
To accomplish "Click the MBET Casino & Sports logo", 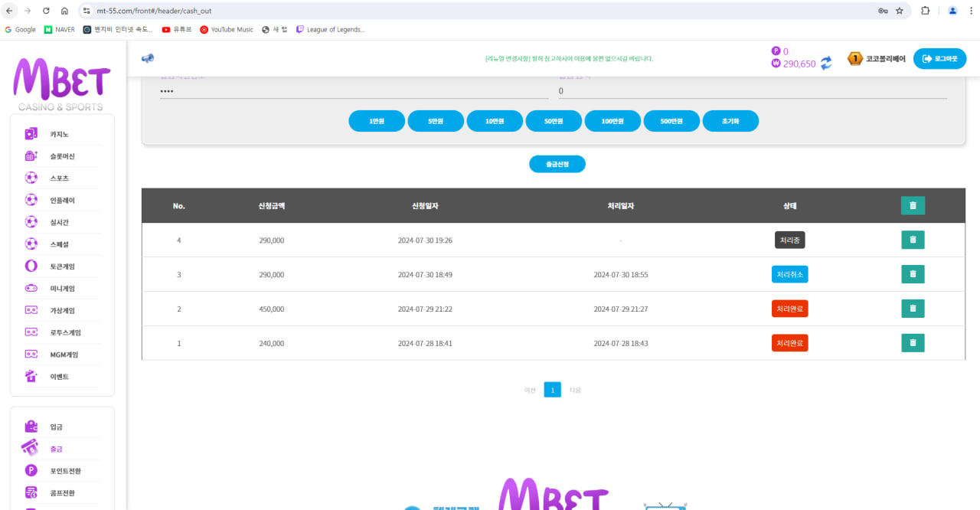I will [61, 83].
